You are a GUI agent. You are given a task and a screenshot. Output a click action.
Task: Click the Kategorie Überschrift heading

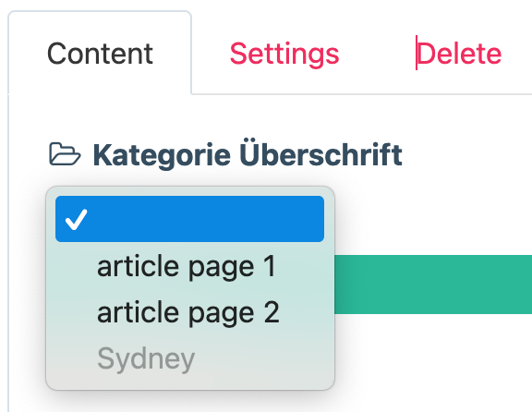click(248, 154)
